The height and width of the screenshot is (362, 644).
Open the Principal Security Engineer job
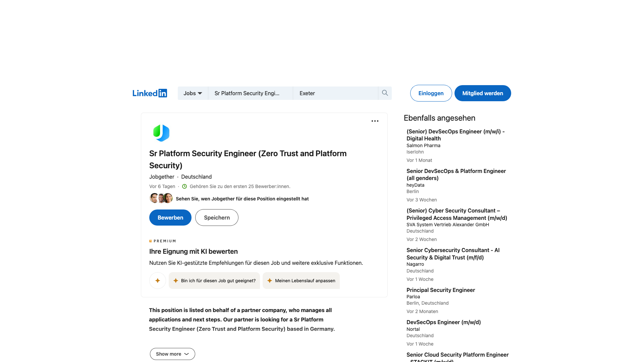click(441, 290)
